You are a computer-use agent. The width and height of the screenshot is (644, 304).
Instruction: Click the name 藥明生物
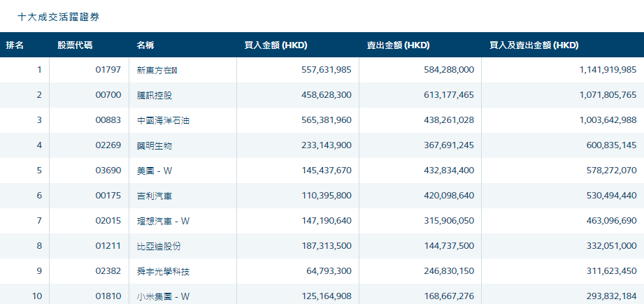click(155, 145)
